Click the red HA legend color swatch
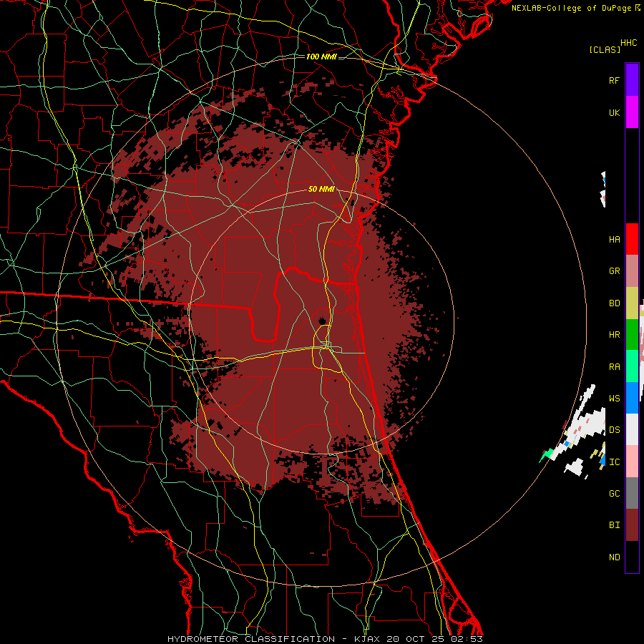This screenshot has width=644, height=644. coord(632,239)
